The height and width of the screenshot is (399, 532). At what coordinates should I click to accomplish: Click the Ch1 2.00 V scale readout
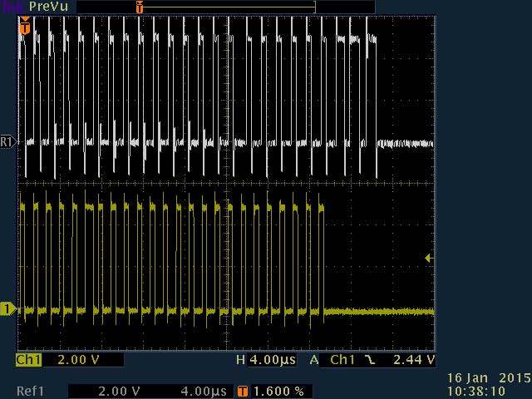pos(79,360)
